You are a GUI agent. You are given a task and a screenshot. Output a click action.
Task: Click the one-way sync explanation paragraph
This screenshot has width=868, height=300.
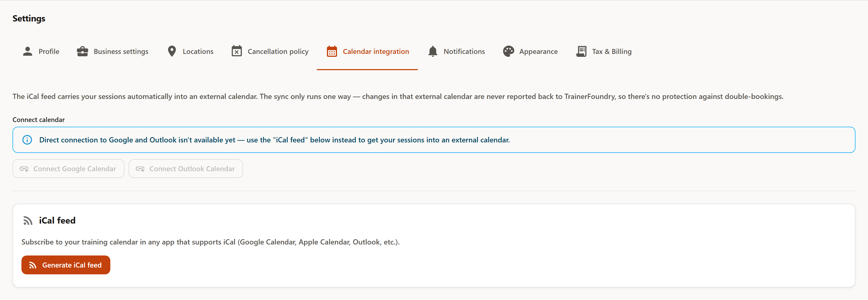coord(398,97)
